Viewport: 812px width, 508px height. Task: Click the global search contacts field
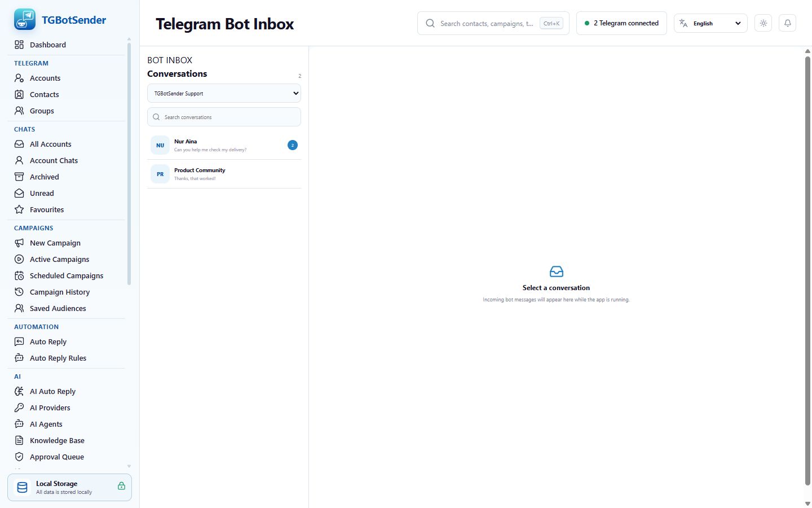tap(493, 23)
